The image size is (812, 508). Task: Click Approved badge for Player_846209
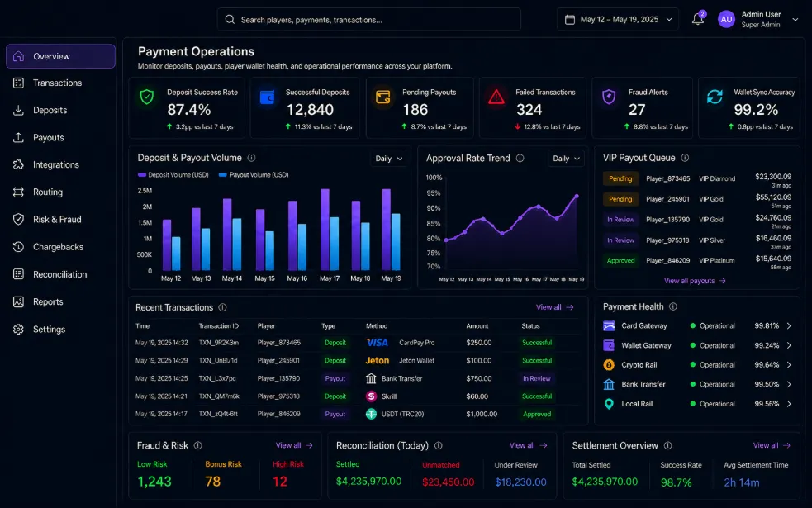[620, 260]
